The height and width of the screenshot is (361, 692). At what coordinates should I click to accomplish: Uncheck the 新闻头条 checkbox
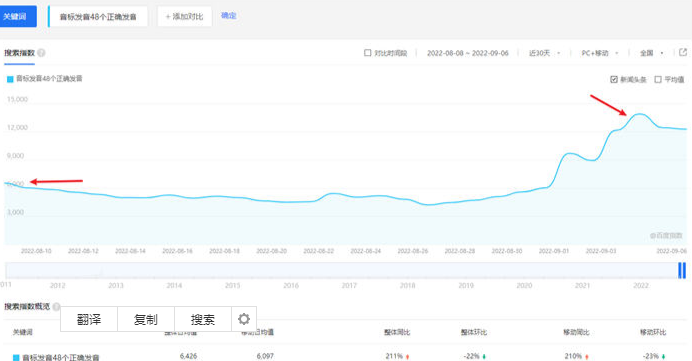click(x=613, y=79)
